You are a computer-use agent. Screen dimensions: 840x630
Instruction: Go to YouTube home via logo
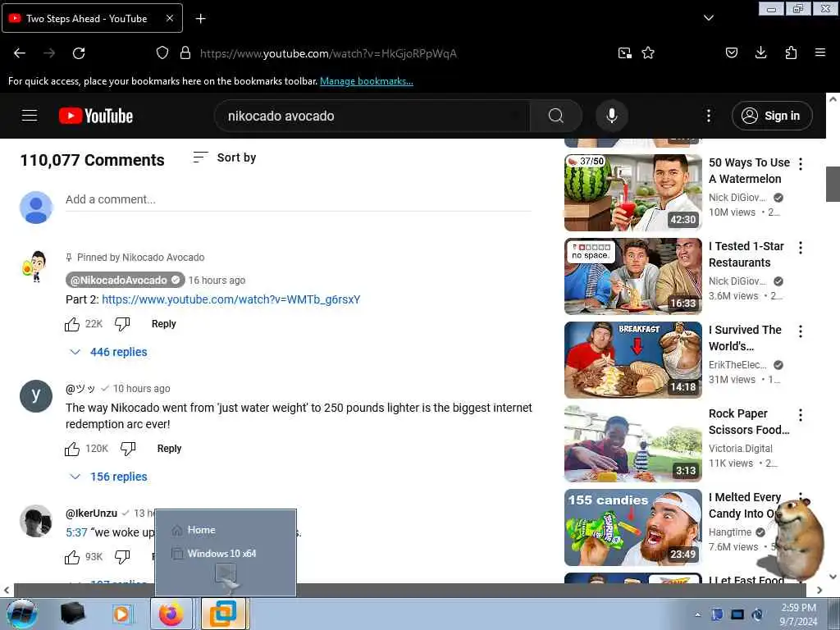pyautogui.click(x=96, y=116)
